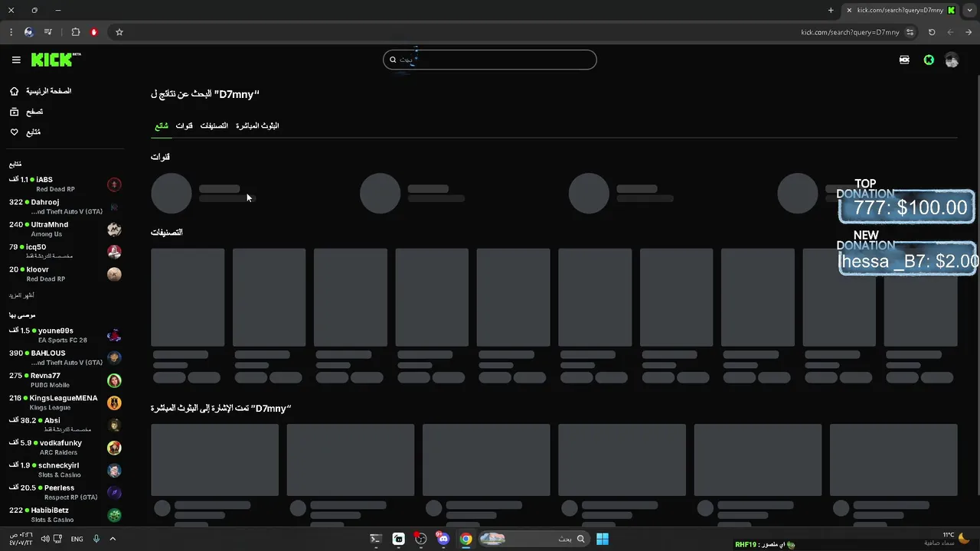Open the tab search dropdown arrow
Viewport: 980px width, 551px height.
pyautogui.click(x=970, y=10)
